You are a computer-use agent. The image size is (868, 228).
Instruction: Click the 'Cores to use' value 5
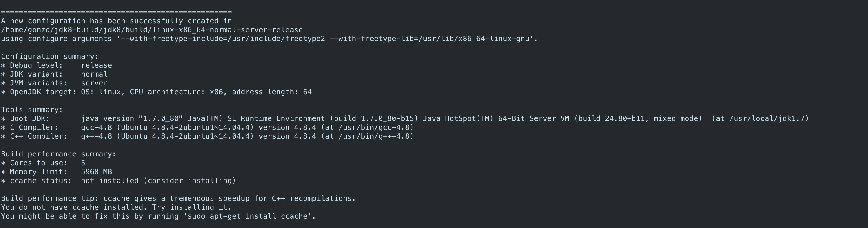(83, 163)
